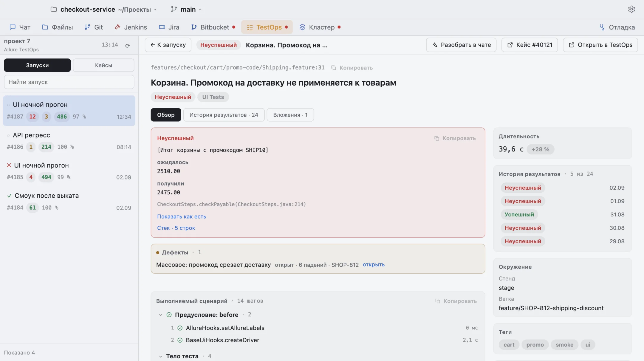Viewport: 644px width, 361px height.
Task: Collapse the Предусловие: before section
Action: [x=161, y=315]
